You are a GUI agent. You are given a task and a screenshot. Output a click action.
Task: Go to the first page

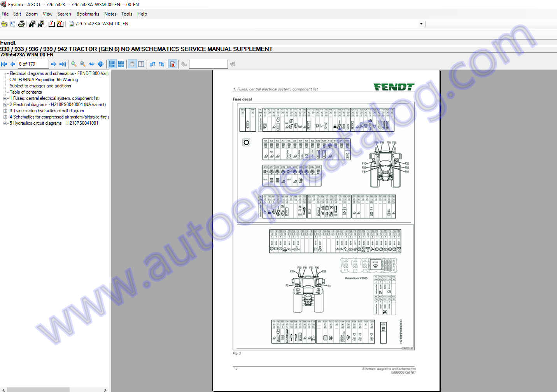click(x=4, y=64)
